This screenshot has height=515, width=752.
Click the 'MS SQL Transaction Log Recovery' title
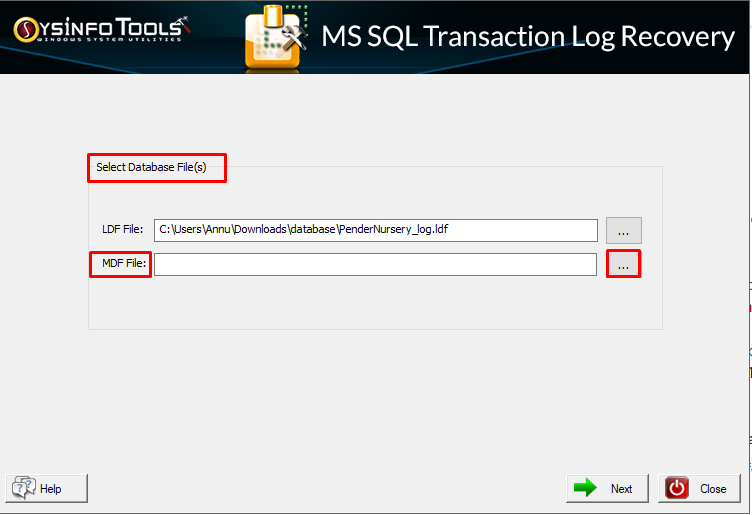528,37
